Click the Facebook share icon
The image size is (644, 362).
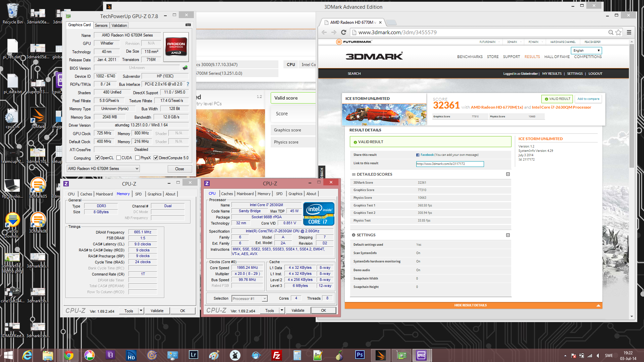pos(418,155)
